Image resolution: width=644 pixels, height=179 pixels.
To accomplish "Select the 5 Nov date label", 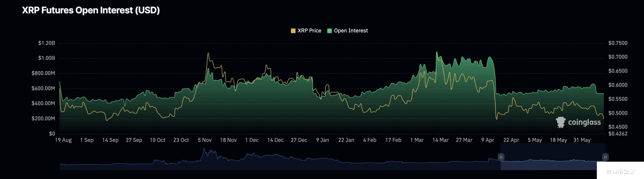I will click(x=205, y=140).
